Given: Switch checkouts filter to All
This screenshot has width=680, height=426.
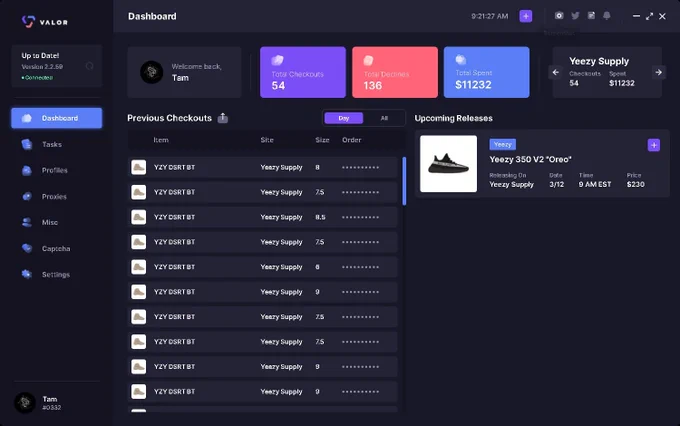Looking at the screenshot, I should click(384, 118).
